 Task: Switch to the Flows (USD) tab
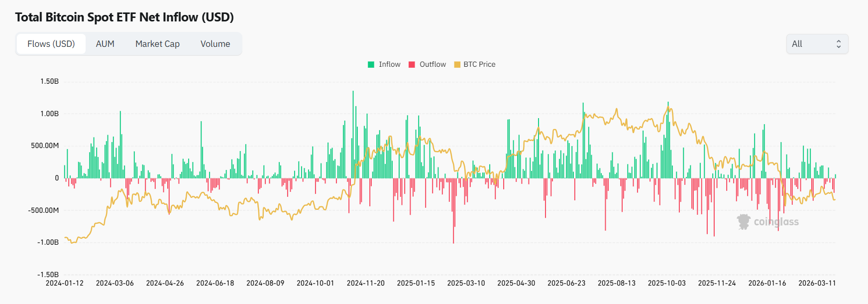pyautogui.click(x=51, y=44)
